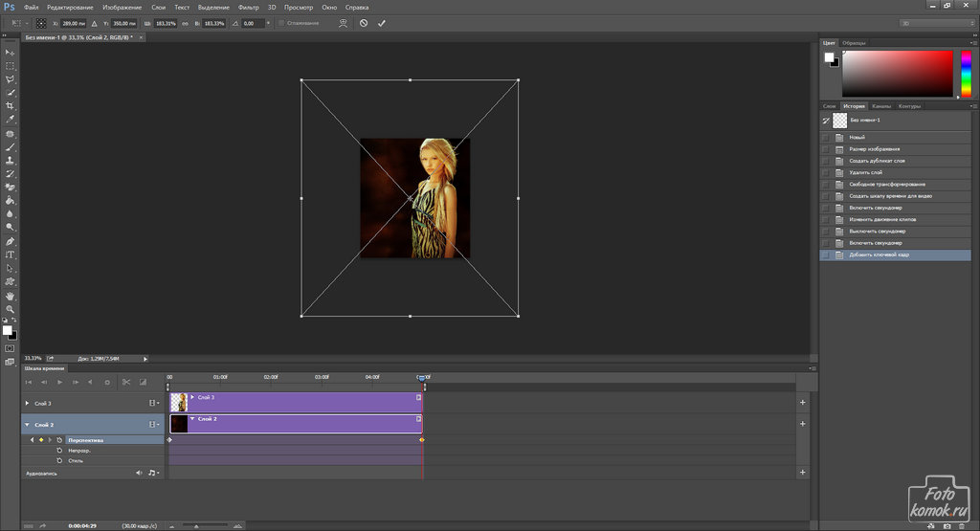This screenshot has width=980, height=531.
Task: Select the Crop tool
Action: point(10,106)
